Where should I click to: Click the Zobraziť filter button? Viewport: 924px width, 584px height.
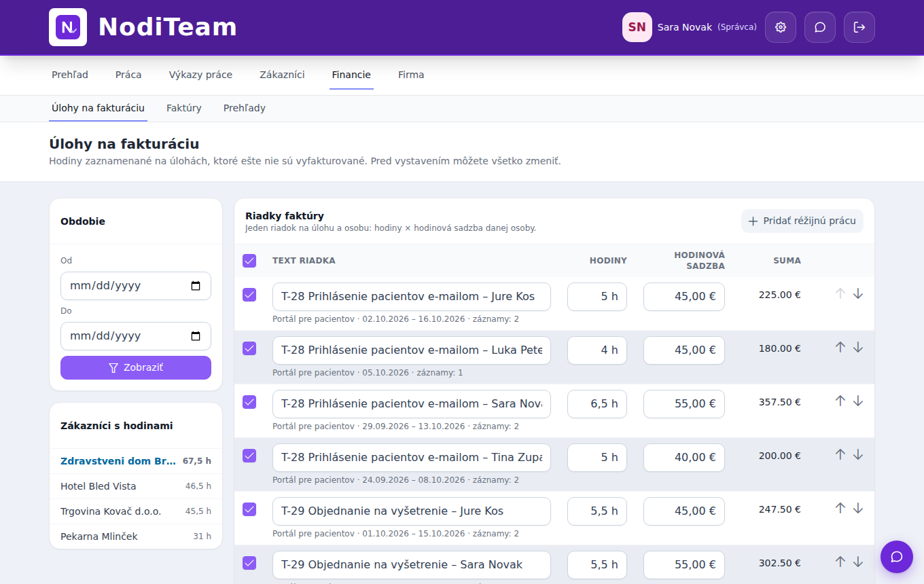pyautogui.click(x=136, y=367)
